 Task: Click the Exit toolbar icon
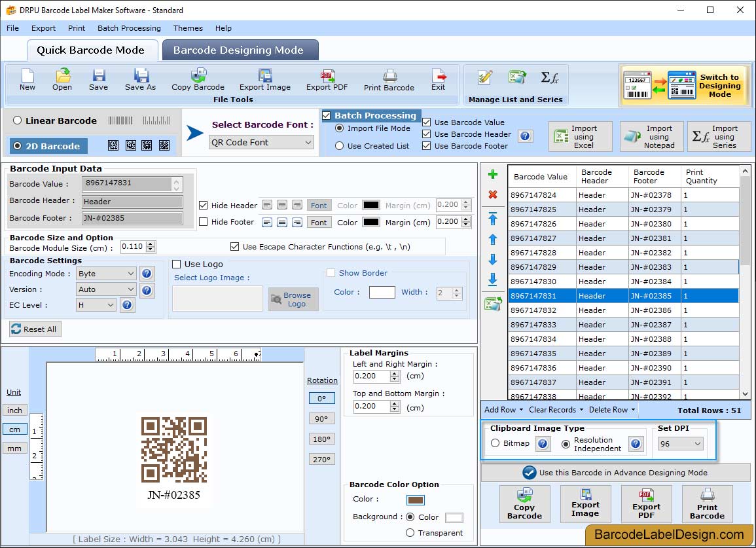(439, 80)
